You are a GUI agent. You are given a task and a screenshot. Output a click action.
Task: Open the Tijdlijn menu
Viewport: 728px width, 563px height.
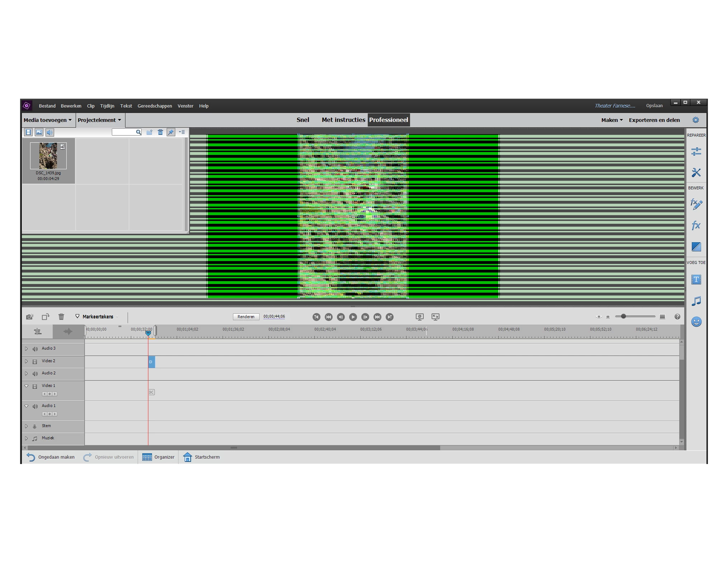pos(107,106)
